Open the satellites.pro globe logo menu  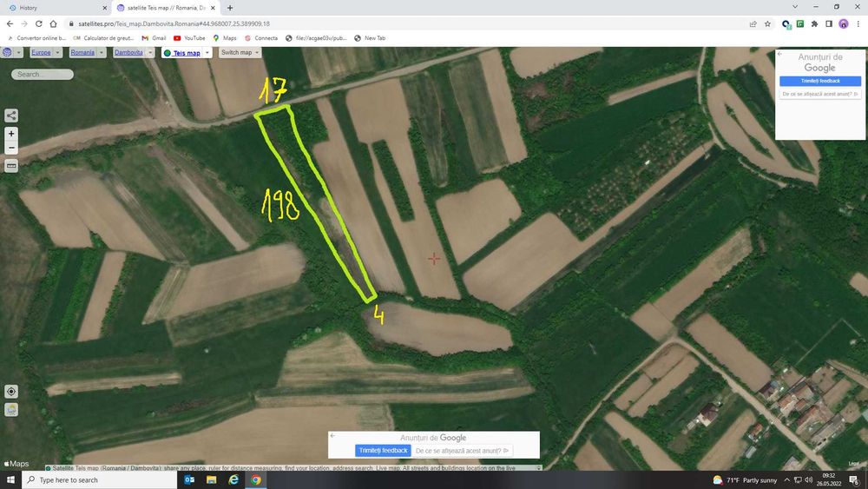7,53
